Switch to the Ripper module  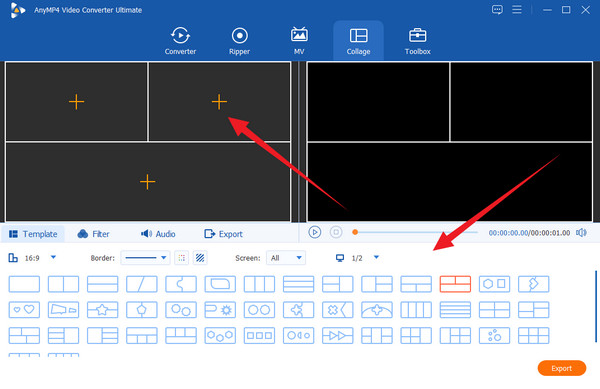(240, 41)
